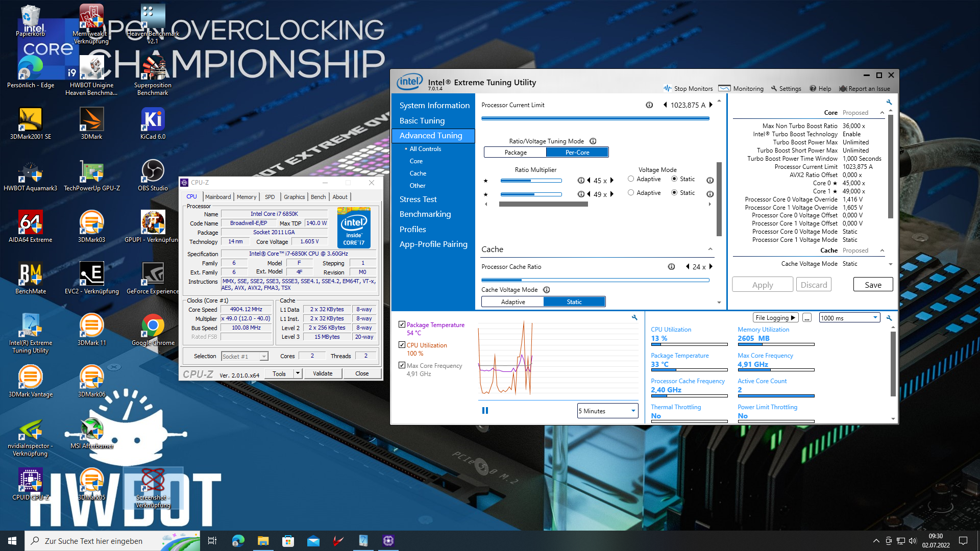Increase Processor Current Limit with right arrow
The image size is (980, 551).
tap(710, 105)
